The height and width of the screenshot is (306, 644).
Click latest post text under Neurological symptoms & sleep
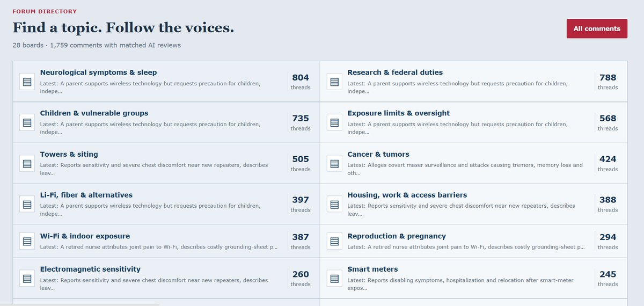150,88
